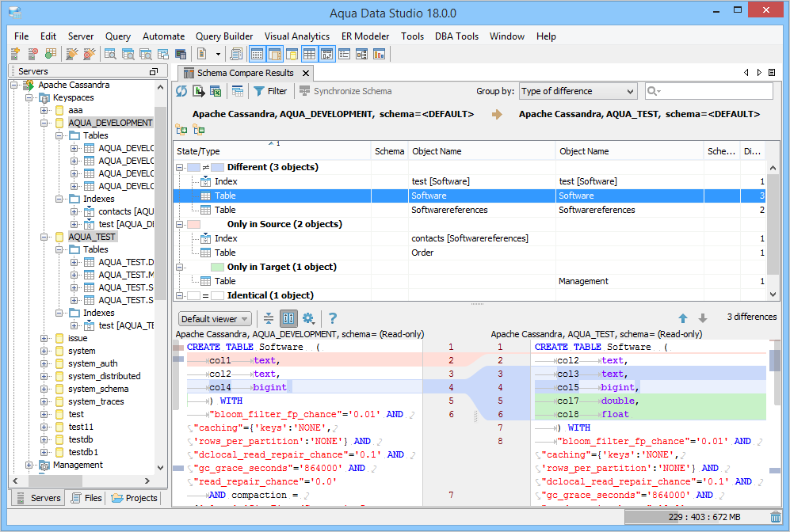Collapse the AQUA_TEST keyspace node
The width and height of the screenshot is (790, 532).
(x=44, y=237)
